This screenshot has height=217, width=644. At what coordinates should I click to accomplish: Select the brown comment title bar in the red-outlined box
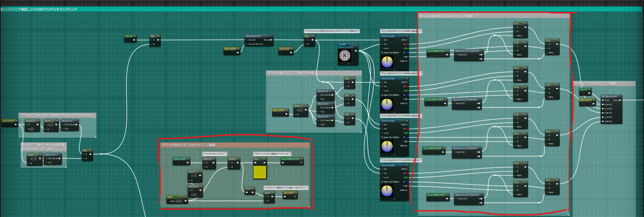tap(235, 145)
